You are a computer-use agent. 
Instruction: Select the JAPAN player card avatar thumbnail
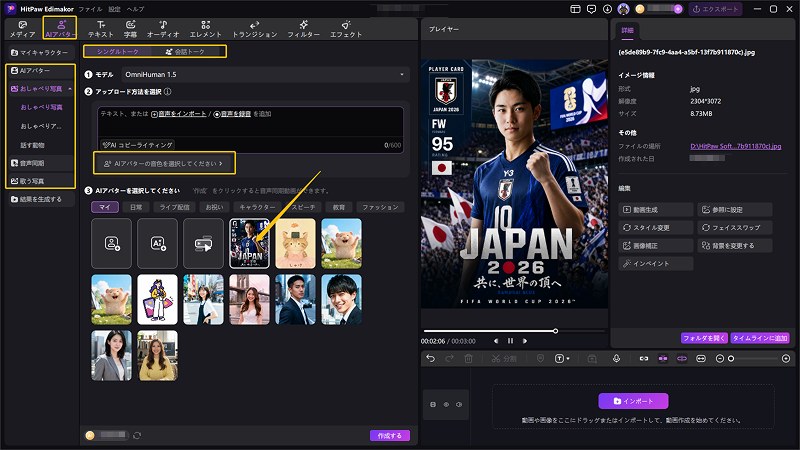click(249, 243)
